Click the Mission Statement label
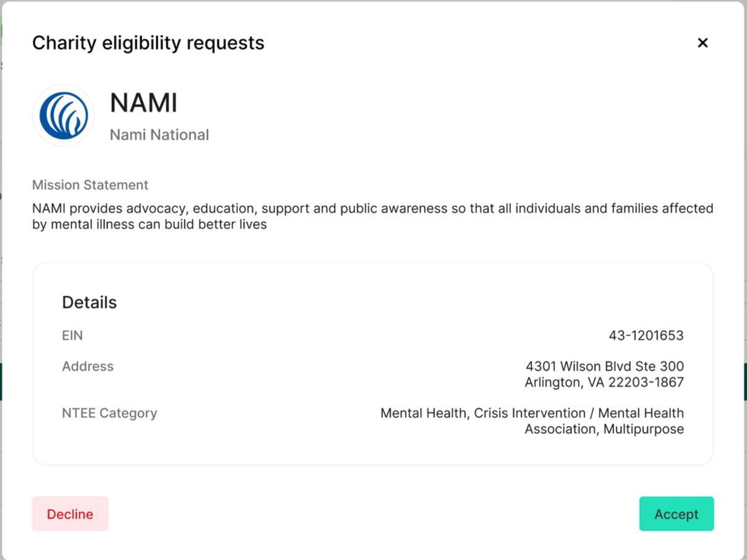Viewport: 747px width, 560px height. coord(90,185)
